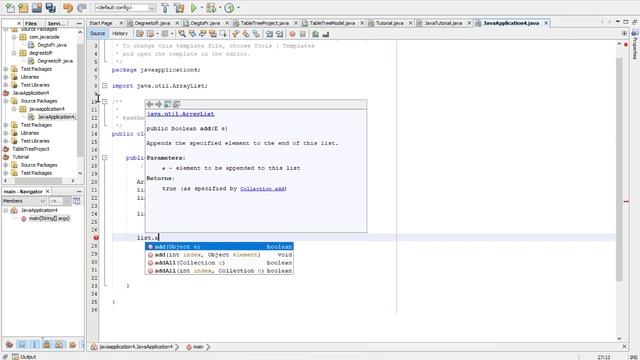Click the New File toolbar icon
This screenshot has width=640, height=360.
click(9, 7)
